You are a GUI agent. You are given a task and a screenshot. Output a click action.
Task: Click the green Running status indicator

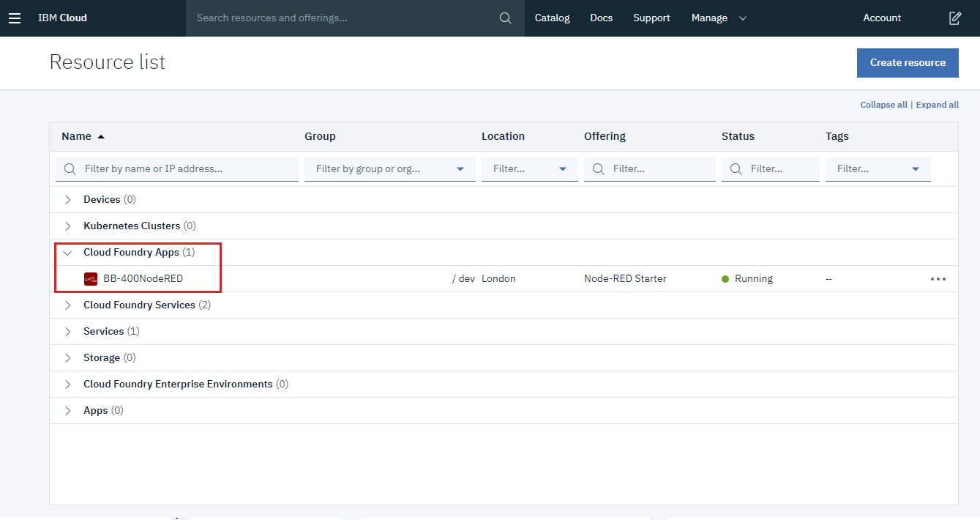[x=725, y=278]
